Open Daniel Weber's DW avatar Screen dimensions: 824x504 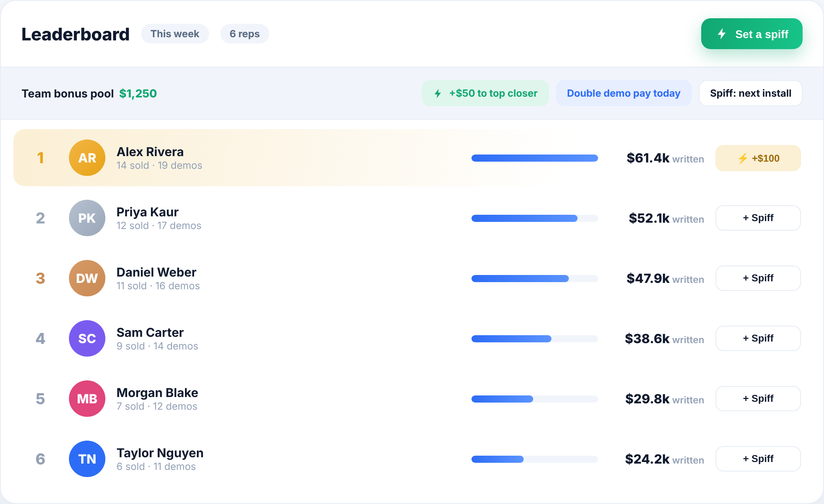[87, 278]
